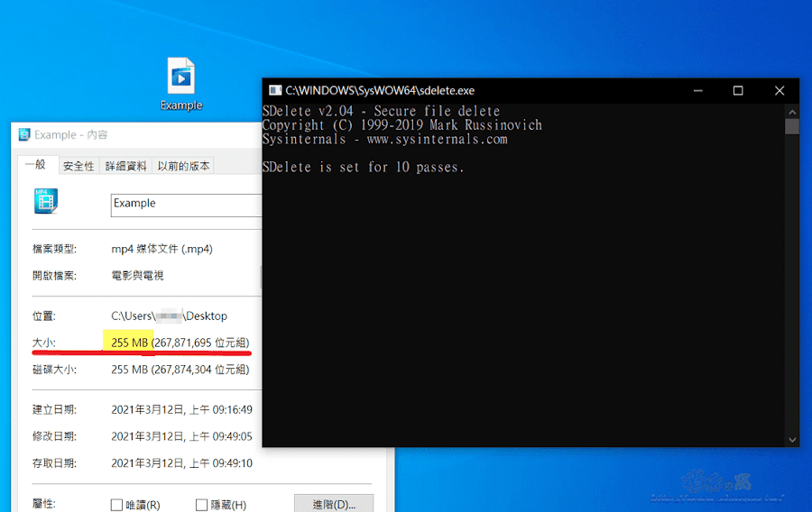Click the Copyright Mark Russinovich line
The width and height of the screenshot is (812, 512).
[401, 125]
